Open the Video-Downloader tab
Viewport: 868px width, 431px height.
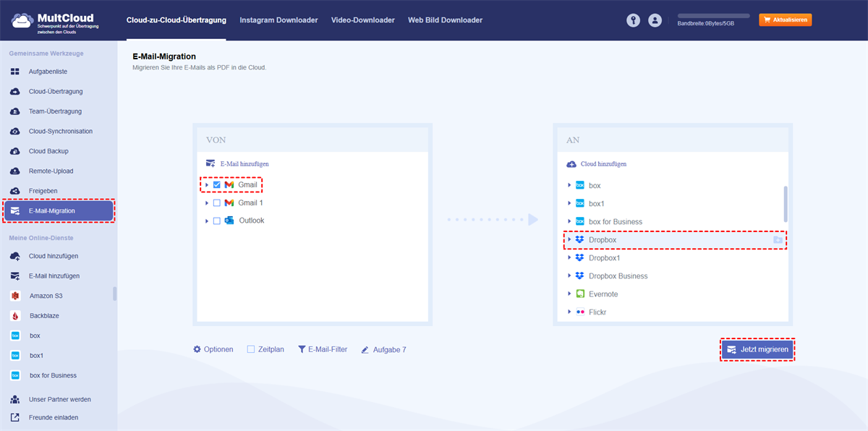pyautogui.click(x=363, y=20)
